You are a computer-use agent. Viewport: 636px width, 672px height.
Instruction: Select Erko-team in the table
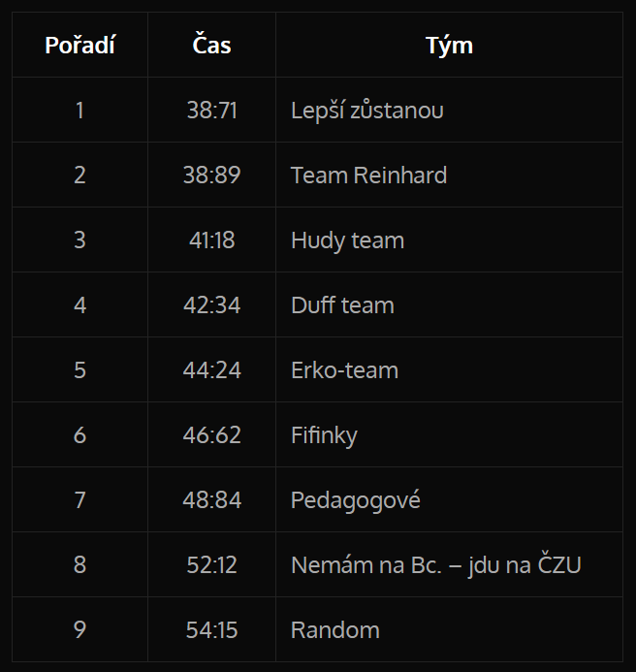[344, 370]
